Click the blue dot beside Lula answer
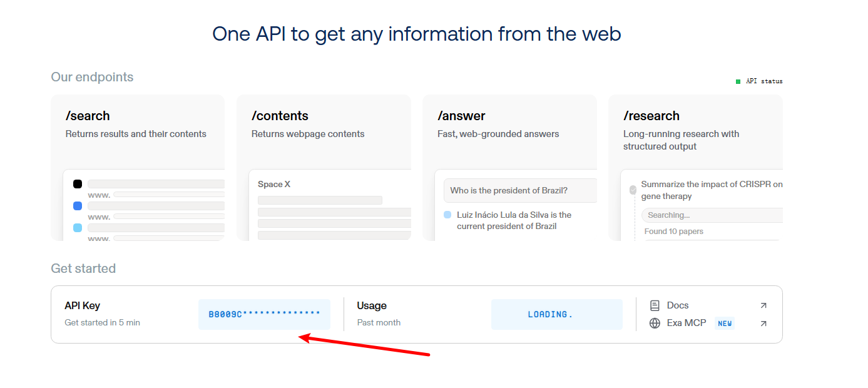 click(x=447, y=215)
